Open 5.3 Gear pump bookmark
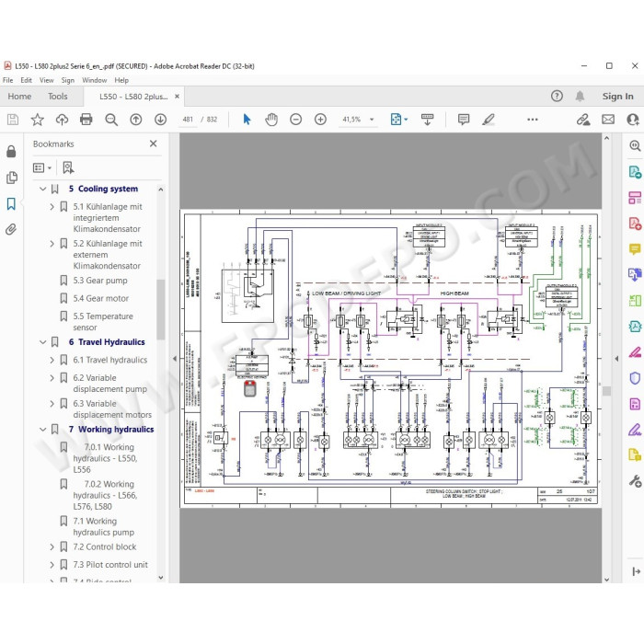This screenshot has height=644, width=644. (100, 281)
